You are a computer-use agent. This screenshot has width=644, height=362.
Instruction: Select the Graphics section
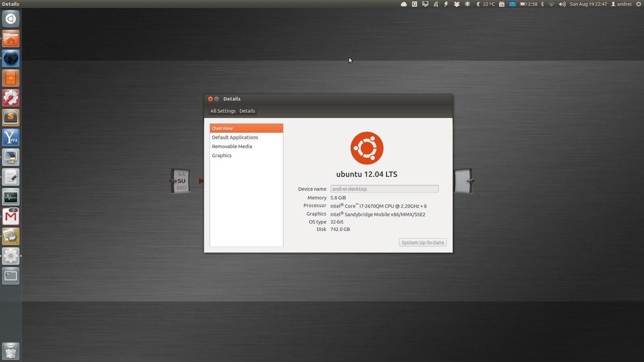coord(246,156)
